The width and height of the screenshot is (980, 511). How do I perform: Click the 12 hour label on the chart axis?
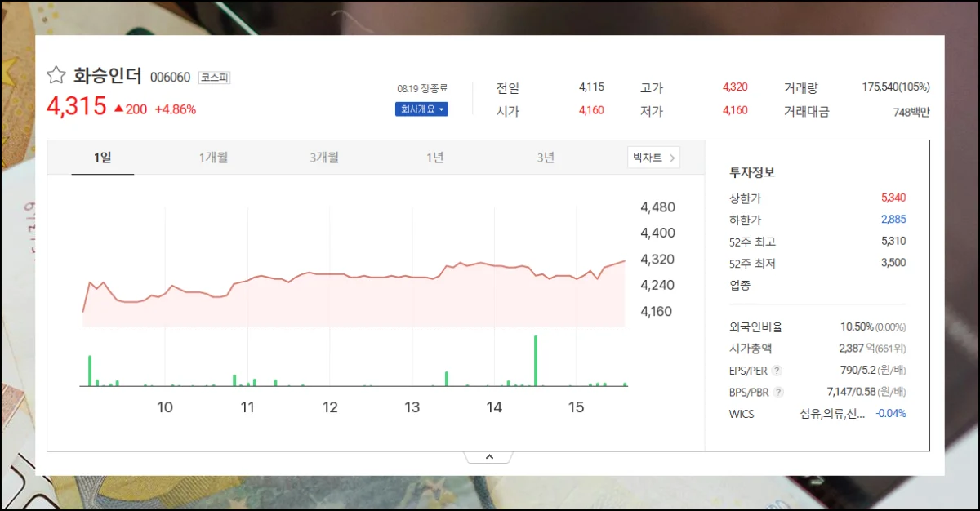pos(330,407)
